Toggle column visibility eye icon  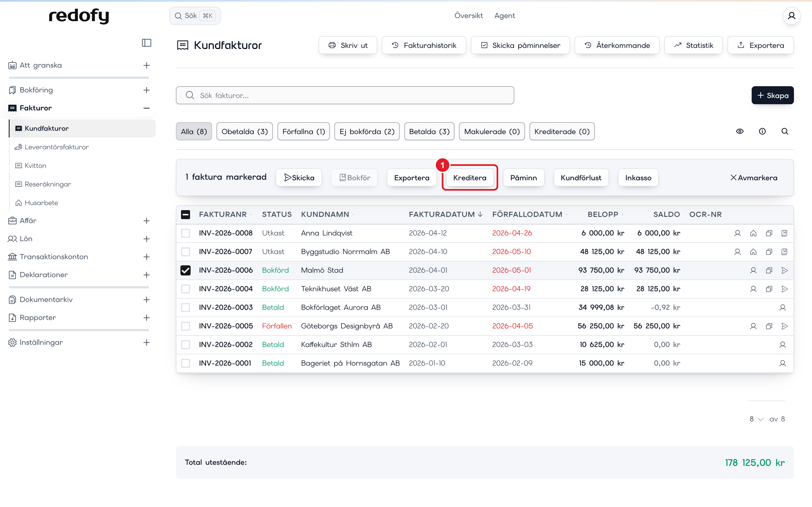pyautogui.click(x=740, y=132)
